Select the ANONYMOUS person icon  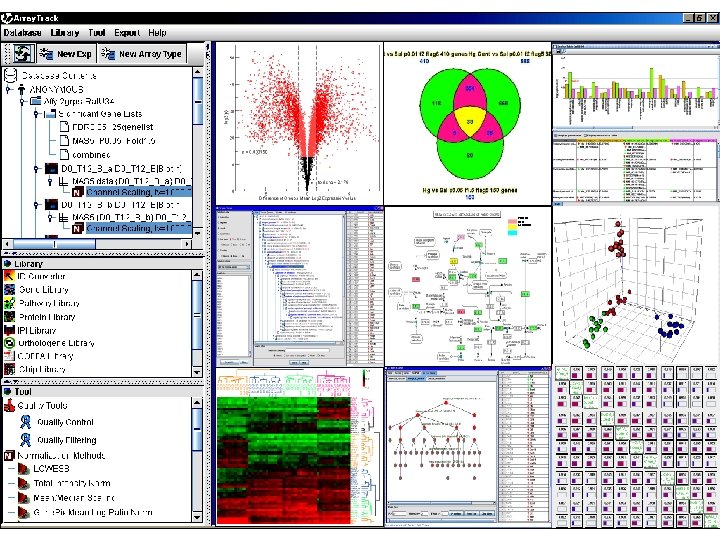(22, 89)
